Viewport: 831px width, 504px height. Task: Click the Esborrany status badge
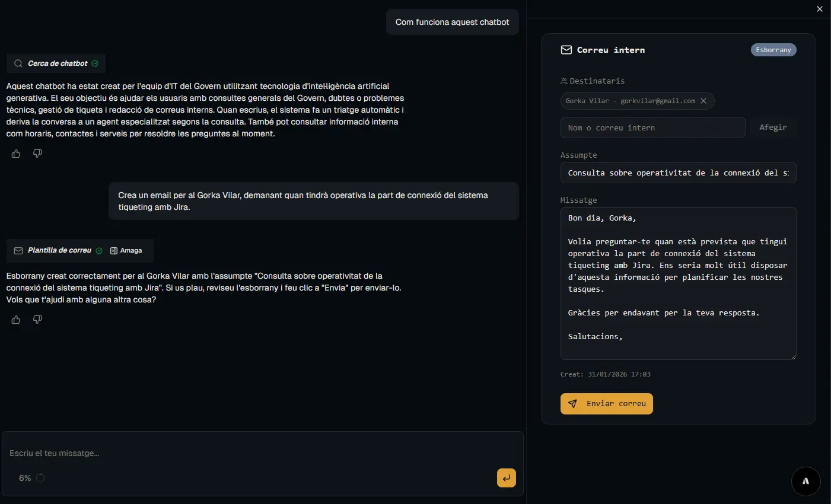[773, 50]
